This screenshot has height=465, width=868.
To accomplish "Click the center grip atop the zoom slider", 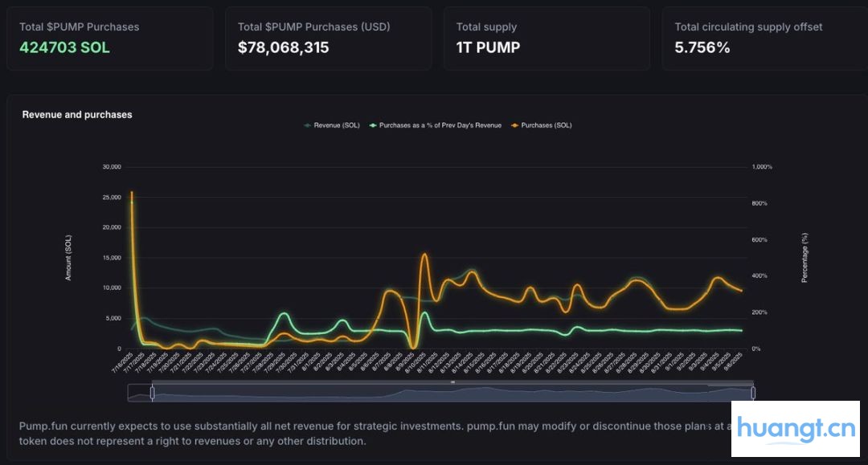I will point(452,383).
